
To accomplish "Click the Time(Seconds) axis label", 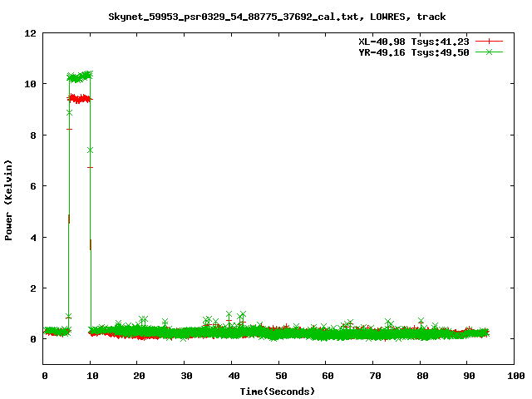I will pyautogui.click(x=278, y=392).
